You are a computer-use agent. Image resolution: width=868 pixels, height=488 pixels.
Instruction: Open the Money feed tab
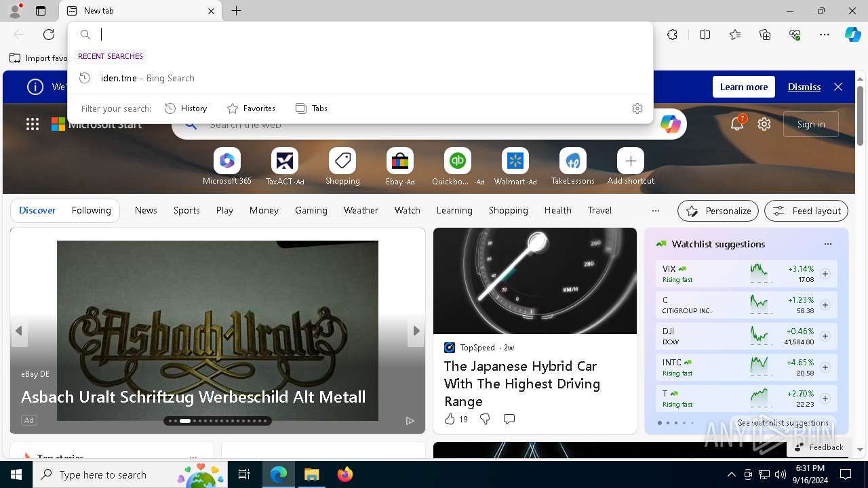[264, 211]
